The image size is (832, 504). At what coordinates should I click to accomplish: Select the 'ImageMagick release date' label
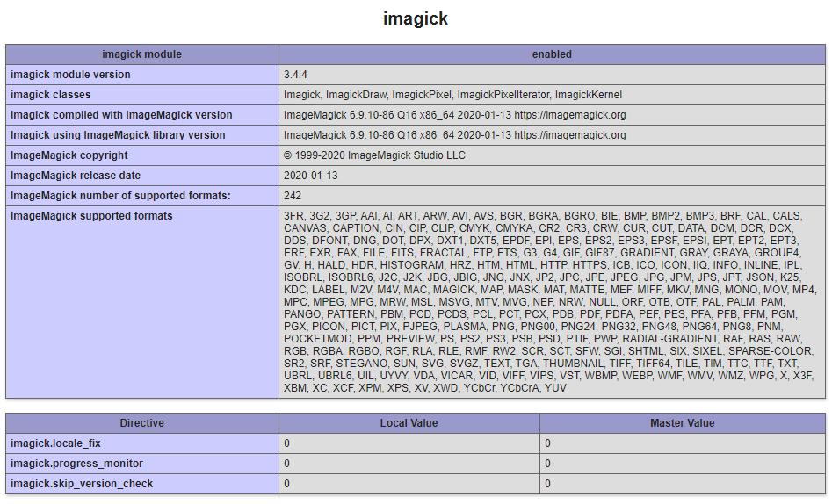point(76,175)
